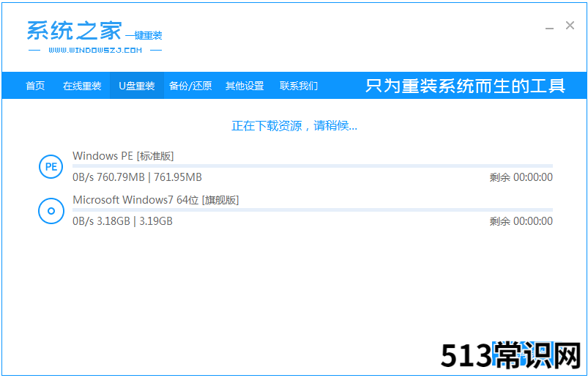Select the U盘重装 tab
Screen dimensions: 588x378
[137, 86]
